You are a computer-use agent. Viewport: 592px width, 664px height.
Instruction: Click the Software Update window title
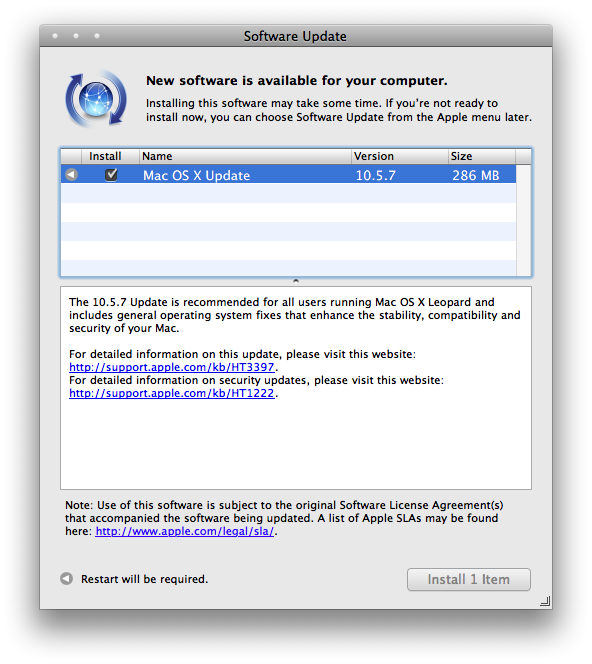[295, 36]
